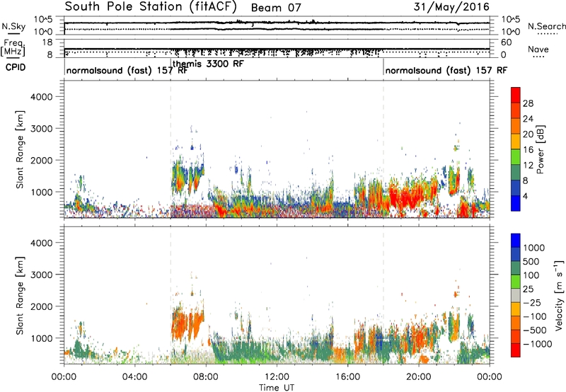Click the 1000 tick on Velocity colorbar
Image resolution: width=566 pixels, height=392 pixels.
coord(534,248)
